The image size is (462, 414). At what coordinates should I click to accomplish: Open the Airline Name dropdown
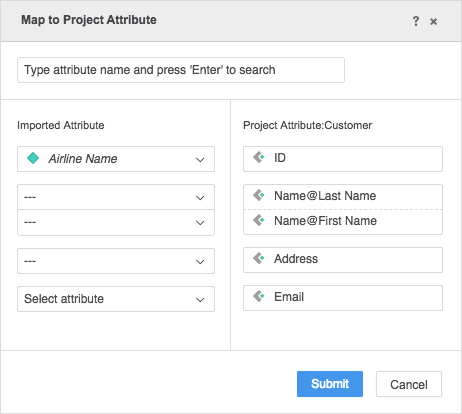pyautogui.click(x=116, y=159)
